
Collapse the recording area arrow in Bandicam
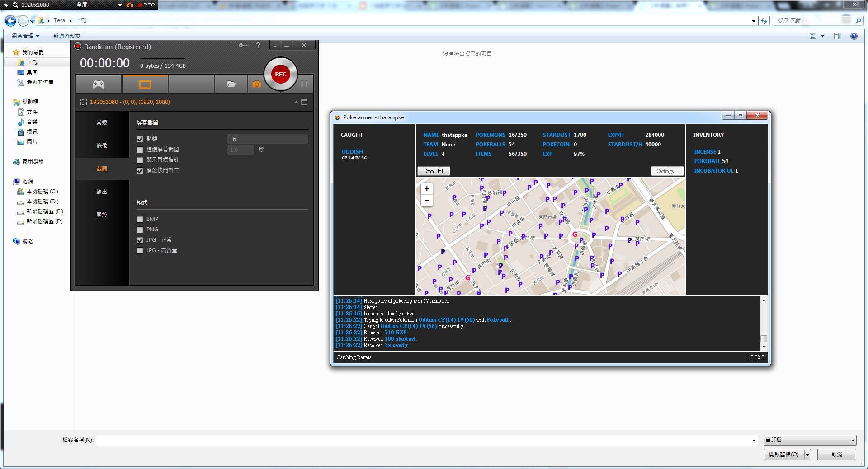point(296,102)
